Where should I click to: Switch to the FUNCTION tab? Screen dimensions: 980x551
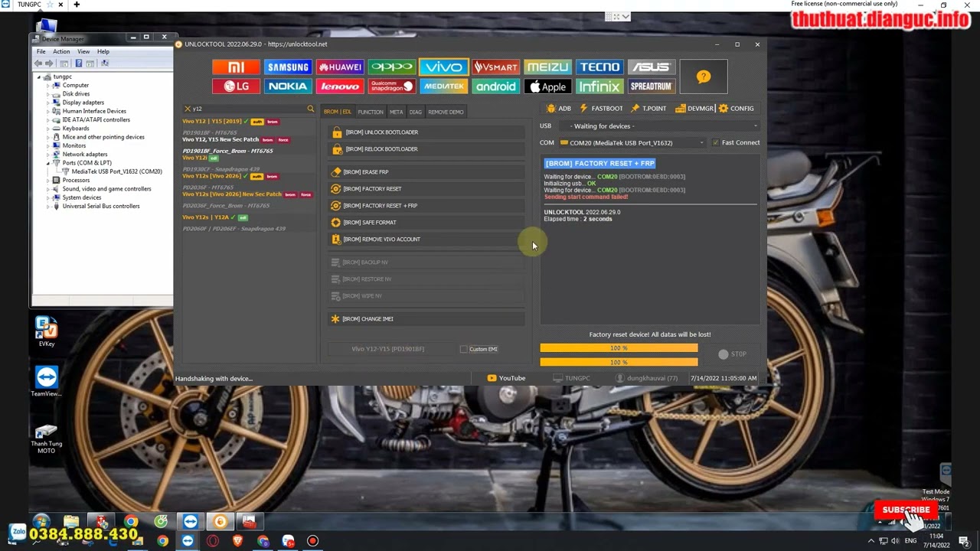pos(371,112)
